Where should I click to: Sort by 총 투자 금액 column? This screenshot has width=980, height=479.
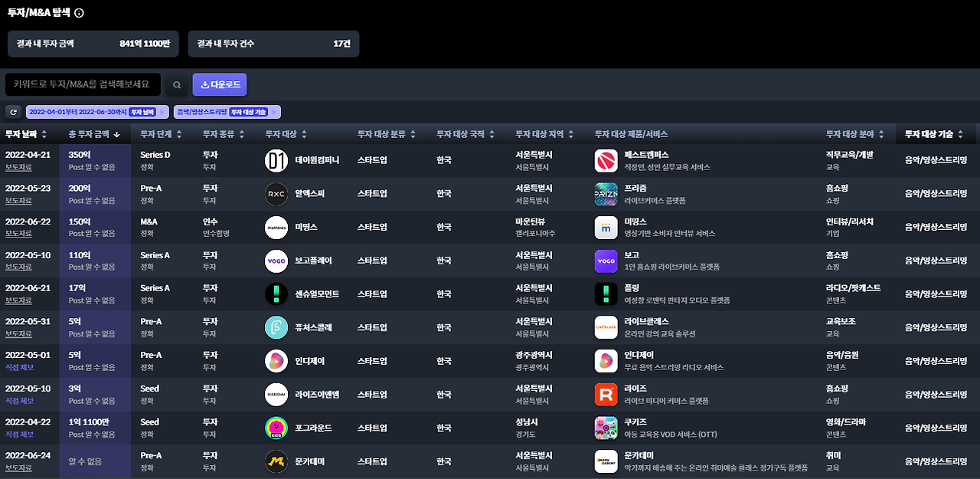[x=95, y=134]
